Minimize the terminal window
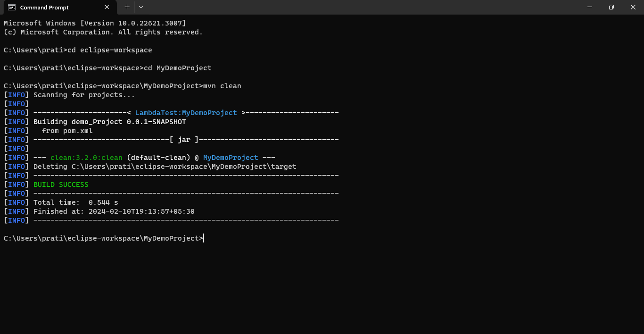The width and height of the screenshot is (644, 334). (590, 7)
